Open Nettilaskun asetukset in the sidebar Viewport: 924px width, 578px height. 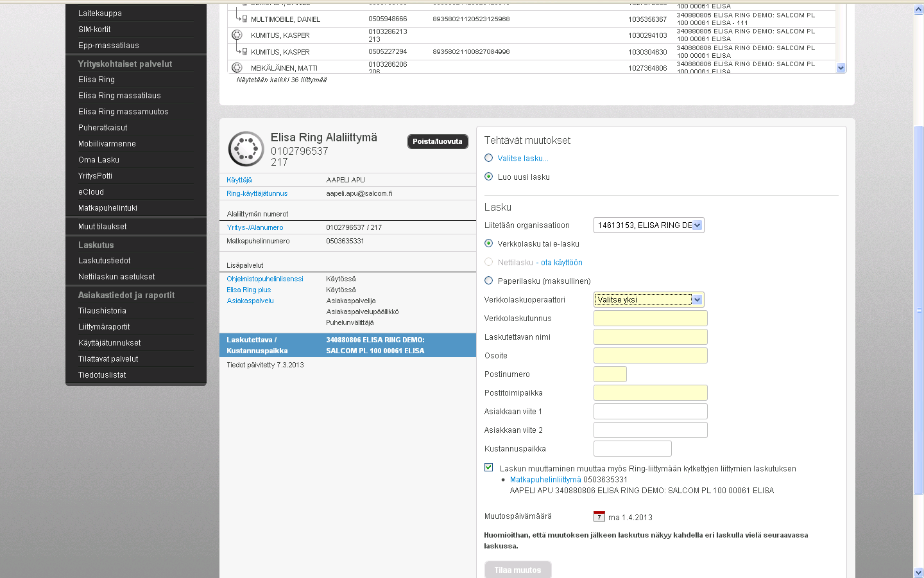pyautogui.click(x=117, y=277)
